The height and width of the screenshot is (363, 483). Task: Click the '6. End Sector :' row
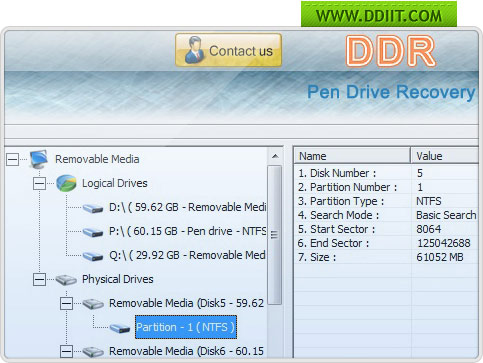click(x=387, y=243)
